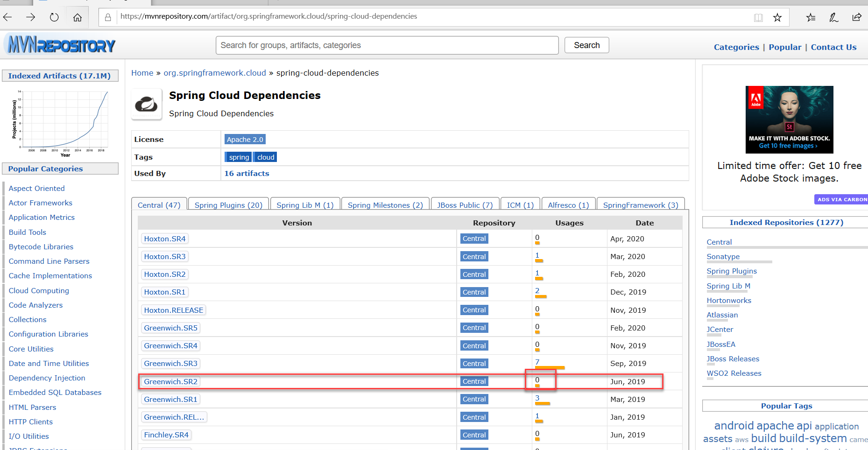Click usages count 7 for Greenwich.SR3
This screenshot has height=450, width=868.
point(537,362)
